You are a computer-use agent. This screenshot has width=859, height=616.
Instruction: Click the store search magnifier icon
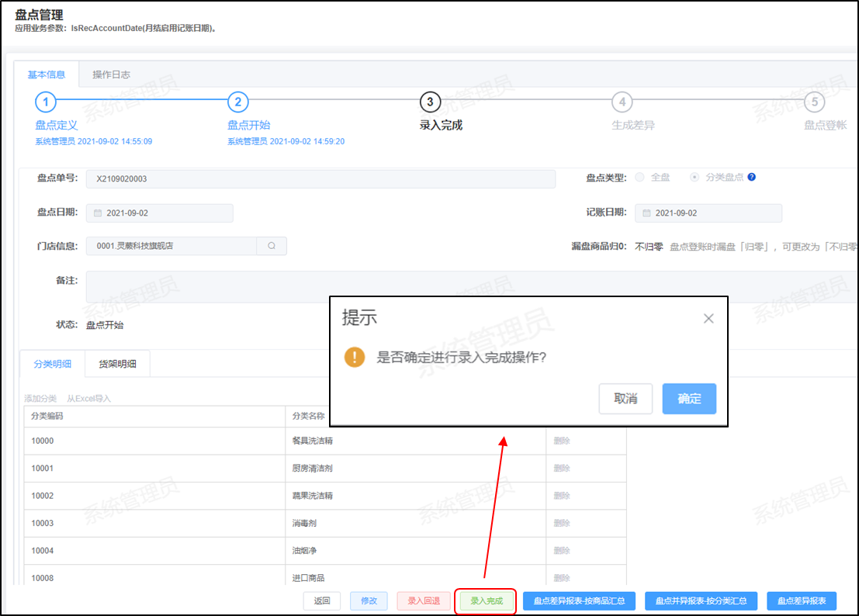[272, 246]
